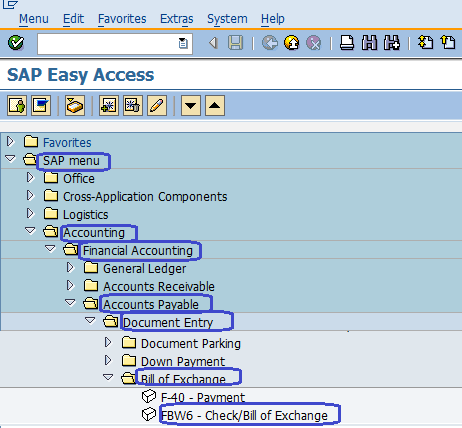The width and height of the screenshot is (462, 428).
Task: Click the Add to Favorites icon
Action: point(109,106)
